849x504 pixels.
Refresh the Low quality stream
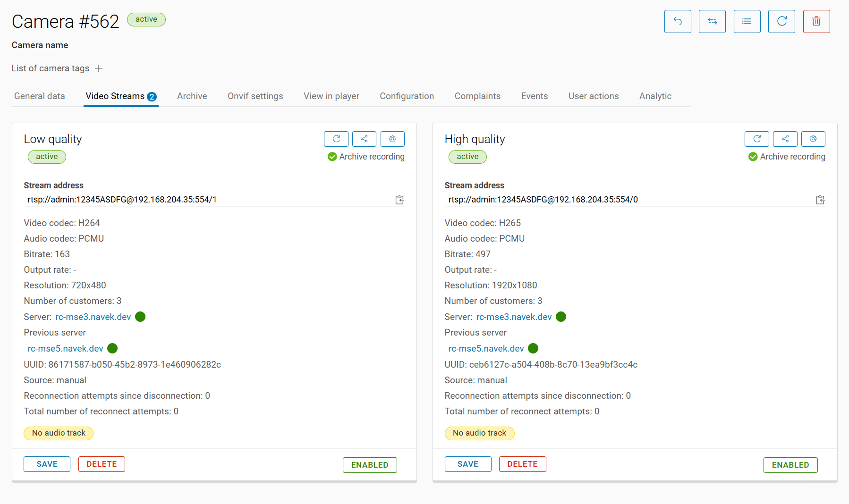click(x=336, y=139)
